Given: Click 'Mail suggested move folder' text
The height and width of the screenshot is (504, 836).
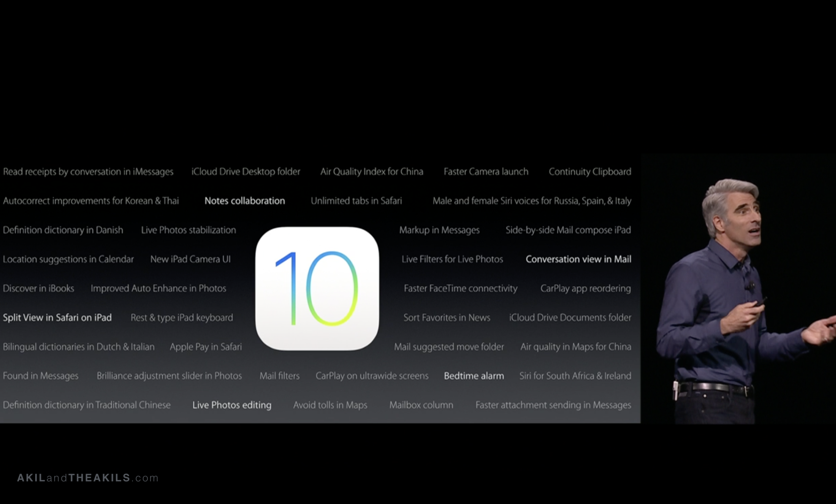Looking at the screenshot, I should pos(449,347).
